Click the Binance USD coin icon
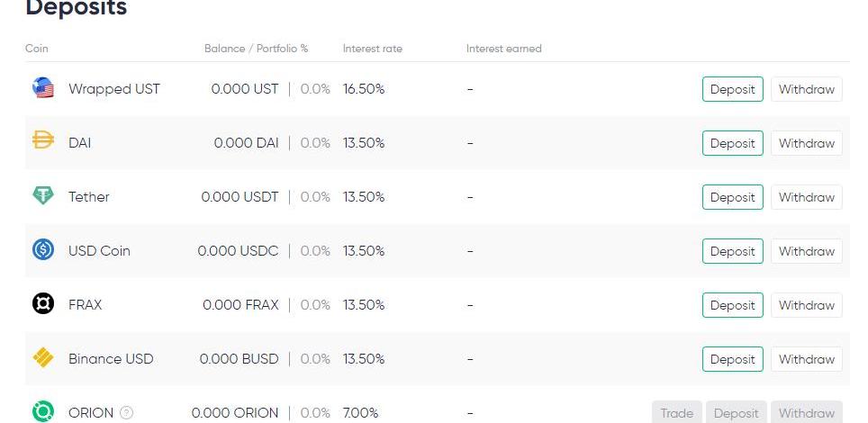This screenshot has width=868, height=423. pyautogui.click(x=42, y=357)
